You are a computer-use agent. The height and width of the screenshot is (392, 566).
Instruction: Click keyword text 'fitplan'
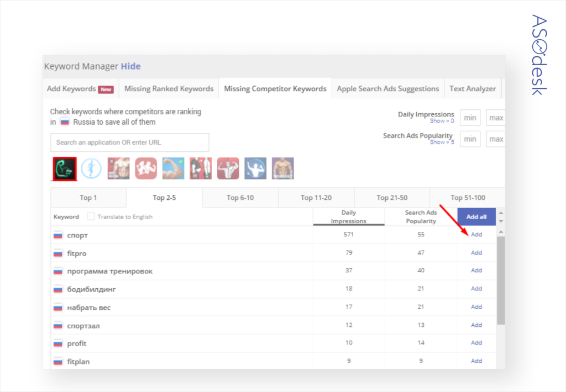pyautogui.click(x=78, y=362)
